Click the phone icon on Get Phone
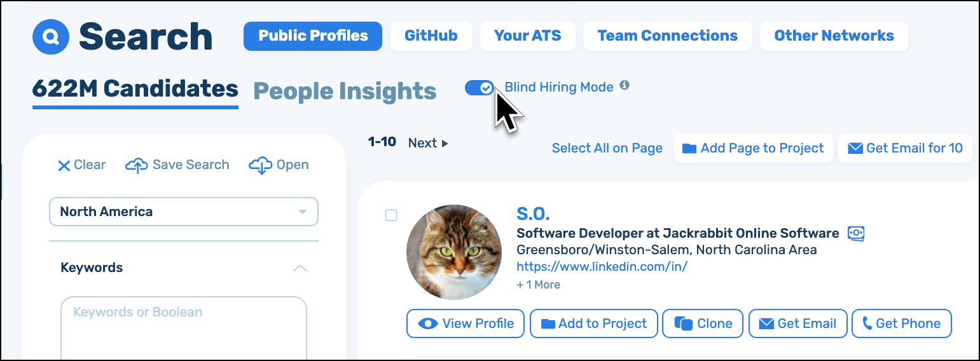 tap(867, 324)
